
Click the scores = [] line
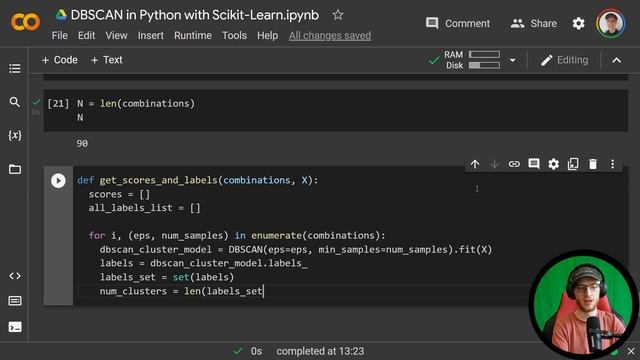tap(119, 194)
